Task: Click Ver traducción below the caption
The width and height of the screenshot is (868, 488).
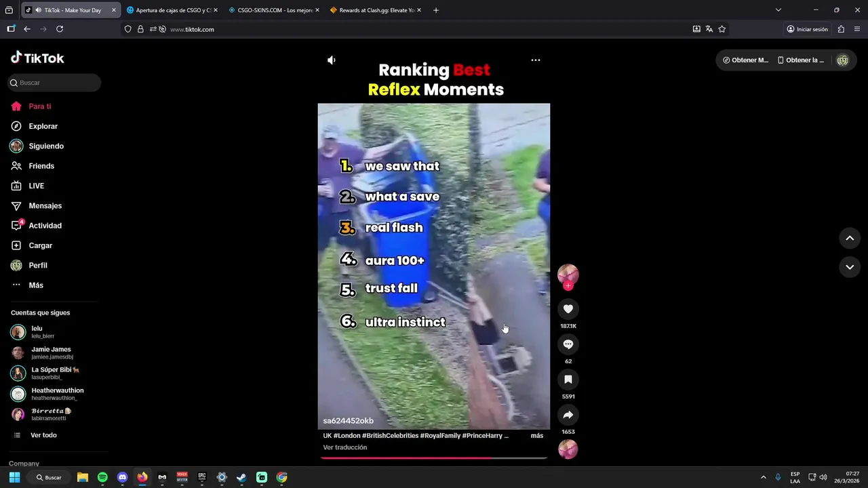Action: pyautogui.click(x=345, y=447)
